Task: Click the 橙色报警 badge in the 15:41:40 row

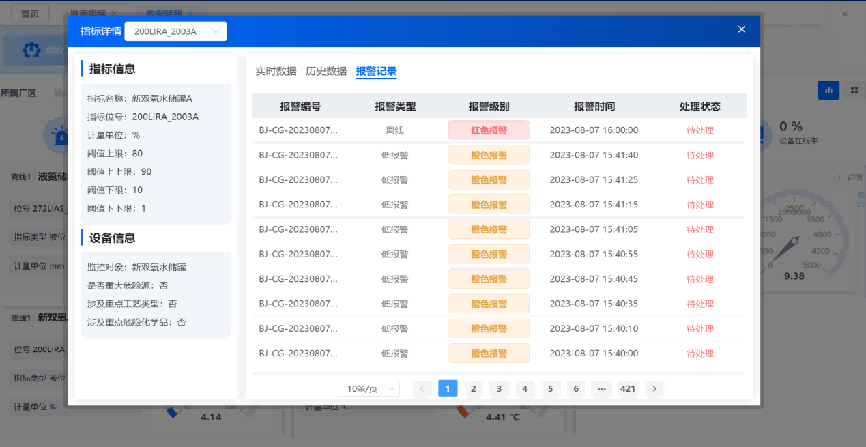Action: pyautogui.click(x=489, y=155)
